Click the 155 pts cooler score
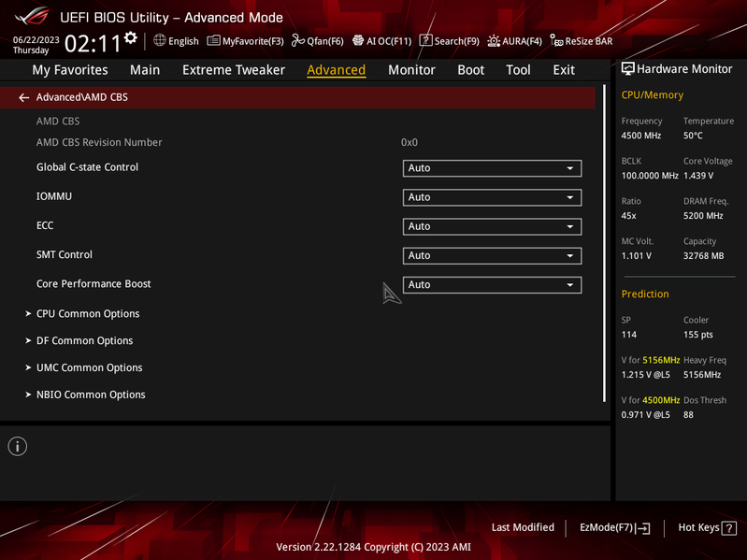The height and width of the screenshot is (560, 747). click(x=698, y=335)
